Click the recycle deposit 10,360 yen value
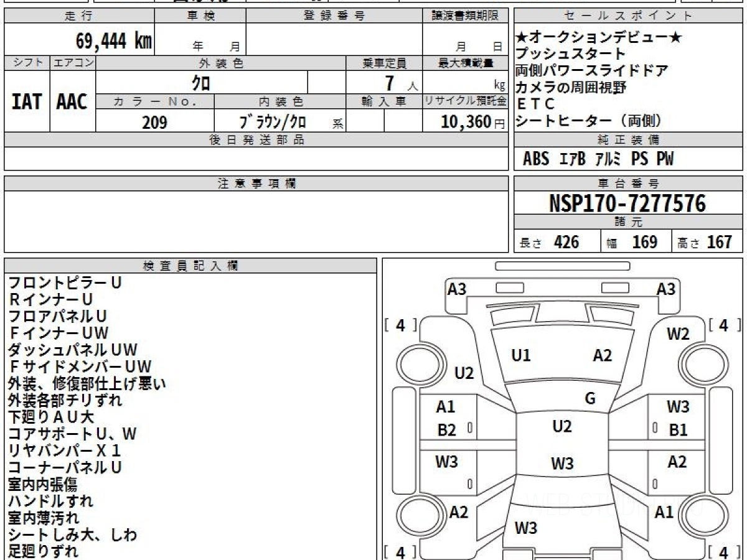Screen dimensions: 747x560 [x=466, y=122]
